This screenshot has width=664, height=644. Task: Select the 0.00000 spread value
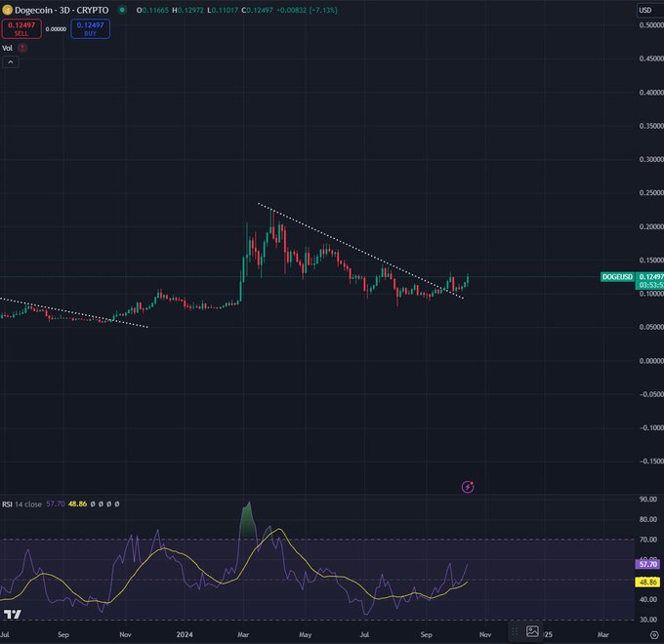56,29
